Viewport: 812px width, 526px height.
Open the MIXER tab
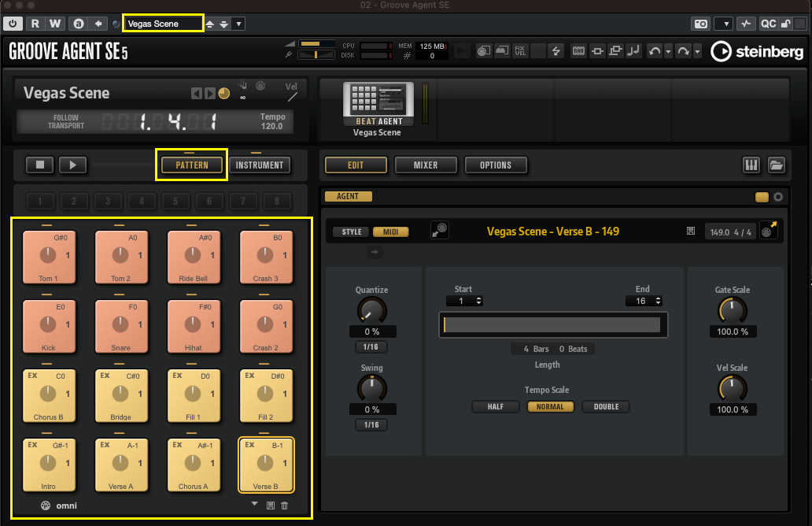click(425, 165)
